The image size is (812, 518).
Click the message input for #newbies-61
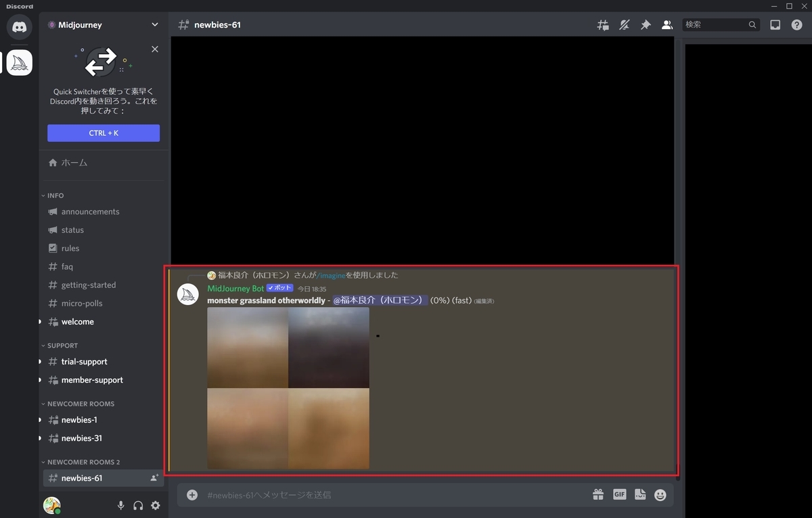click(392, 495)
